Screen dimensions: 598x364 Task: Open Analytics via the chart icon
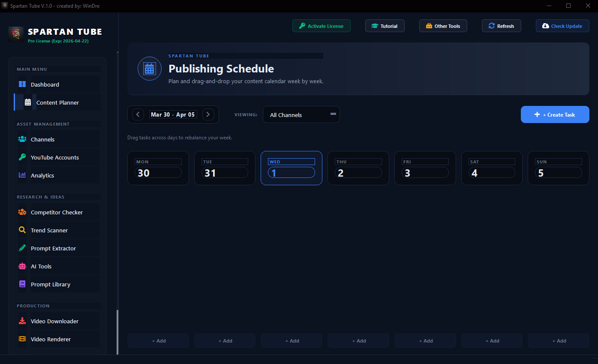pos(22,175)
